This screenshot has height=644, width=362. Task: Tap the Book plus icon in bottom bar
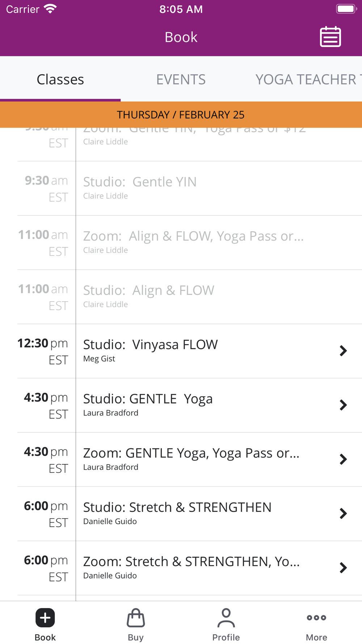point(45,618)
